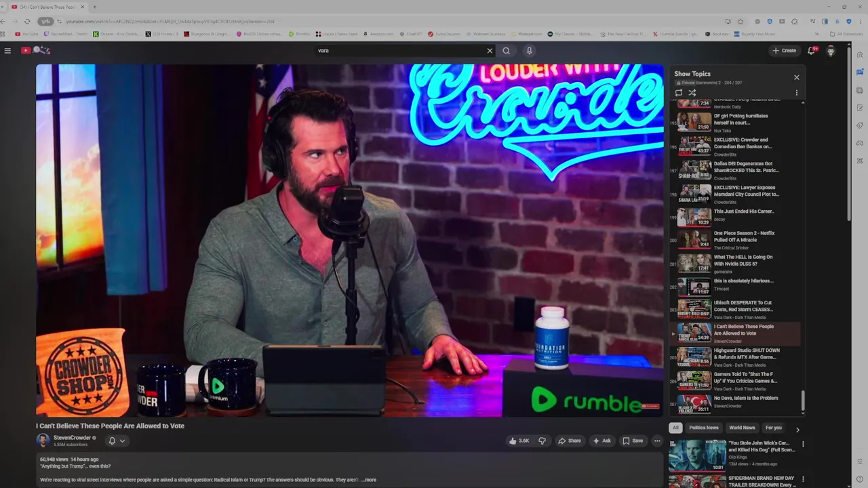
Task: Clear the search box text
Action: point(490,50)
